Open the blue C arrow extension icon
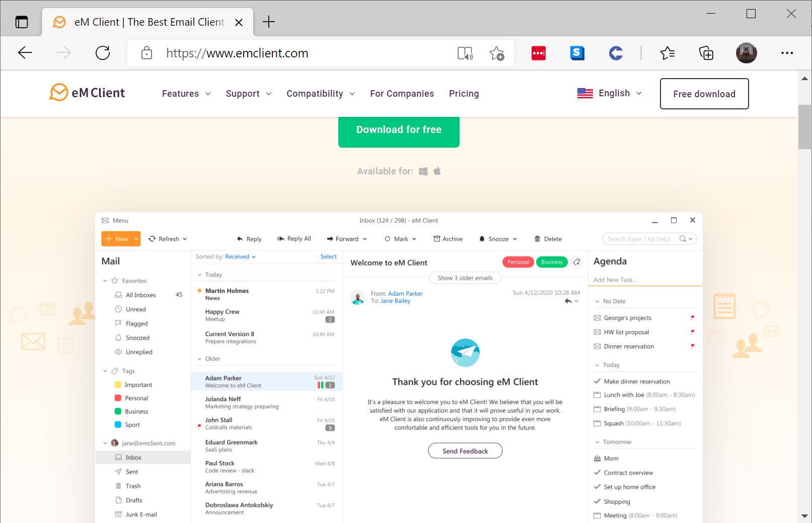Image resolution: width=812 pixels, height=523 pixels. pyautogui.click(x=616, y=53)
